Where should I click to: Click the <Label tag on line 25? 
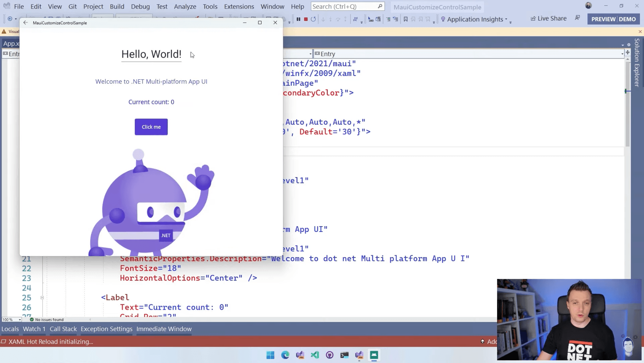click(115, 297)
